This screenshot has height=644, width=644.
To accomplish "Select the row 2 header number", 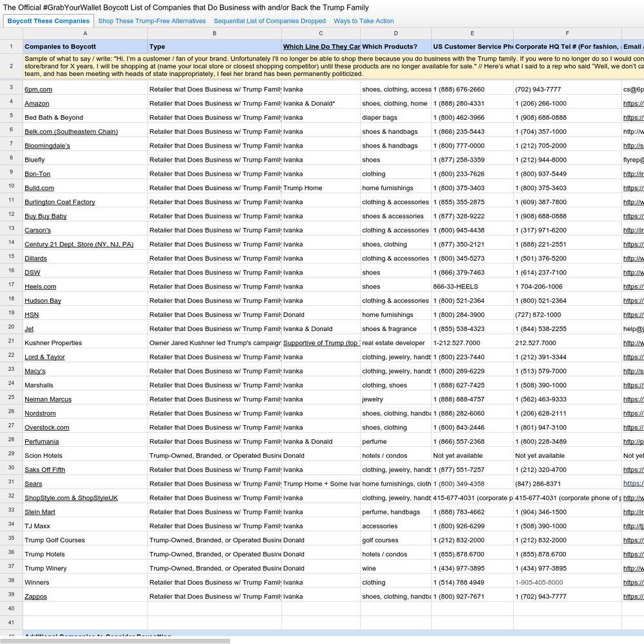I will pyautogui.click(x=11, y=66).
